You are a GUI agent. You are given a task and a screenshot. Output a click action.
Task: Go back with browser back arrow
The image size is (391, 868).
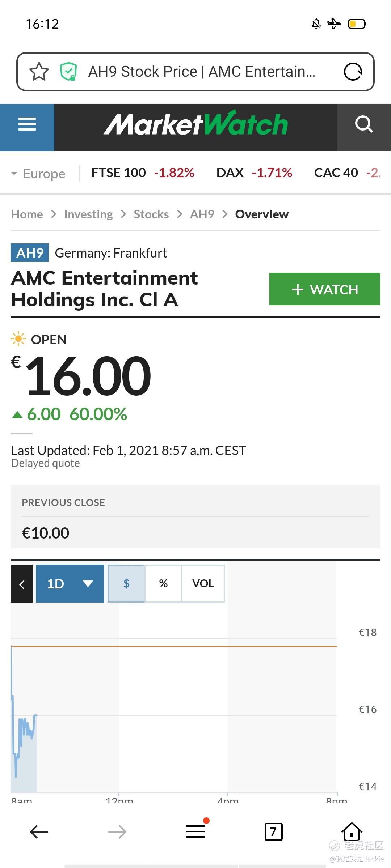[x=39, y=832]
